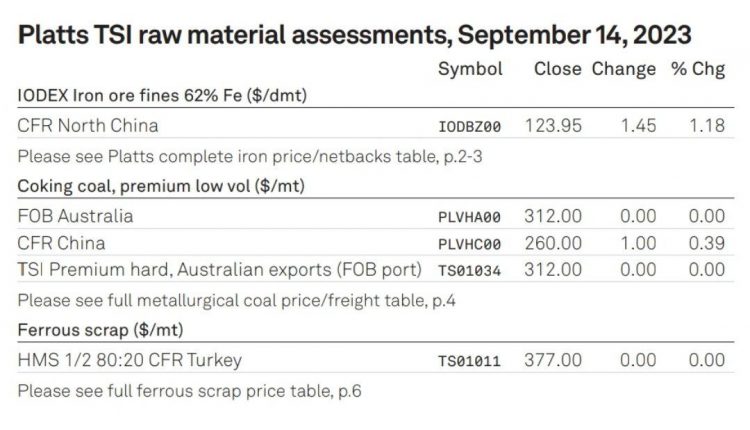This screenshot has height=430, width=750.
Task: Select the Close column header
Action: [x=558, y=69]
